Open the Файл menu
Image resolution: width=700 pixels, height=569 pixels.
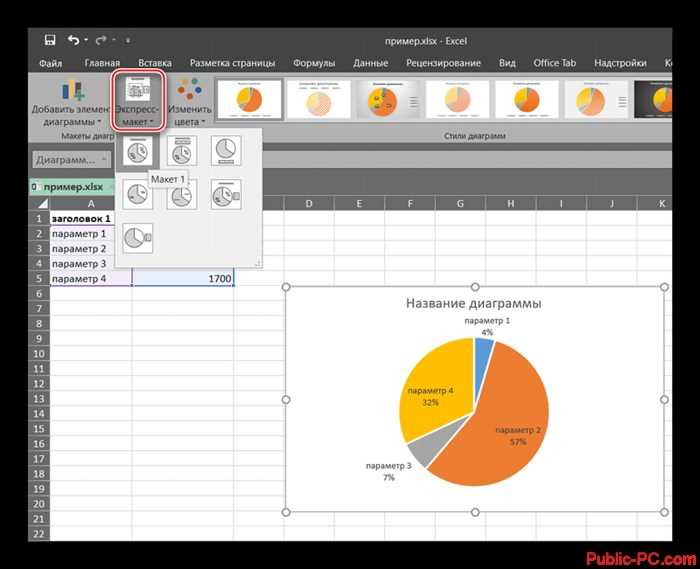coord(50,63)
